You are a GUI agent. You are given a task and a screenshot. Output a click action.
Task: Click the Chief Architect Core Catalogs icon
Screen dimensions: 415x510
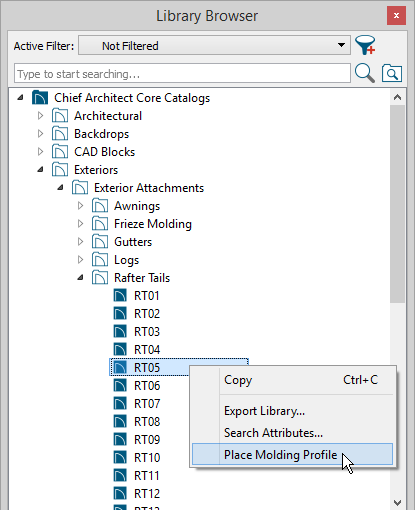[40, 98]
